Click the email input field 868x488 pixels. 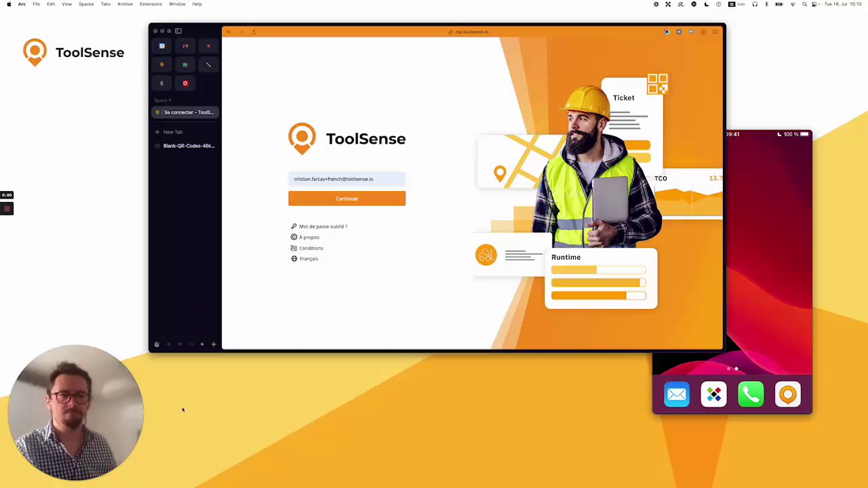(347, 179)
